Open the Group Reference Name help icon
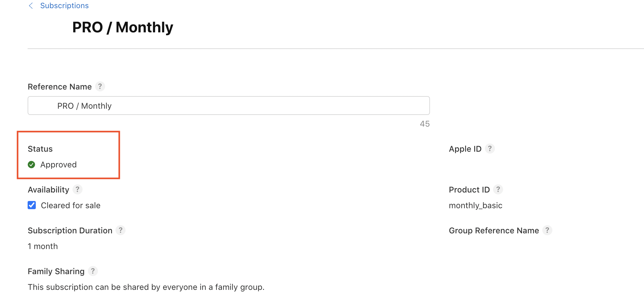 pos(547,230)
